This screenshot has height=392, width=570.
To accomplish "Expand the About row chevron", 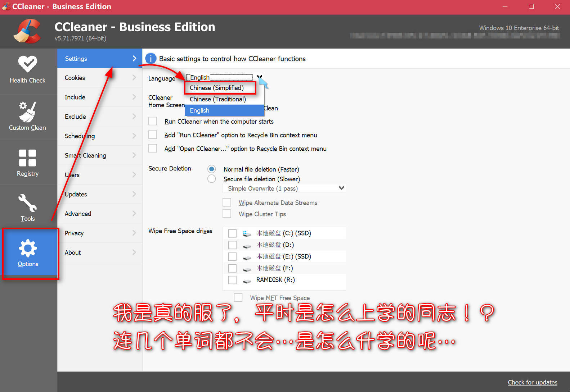I will tap(134, 252).
